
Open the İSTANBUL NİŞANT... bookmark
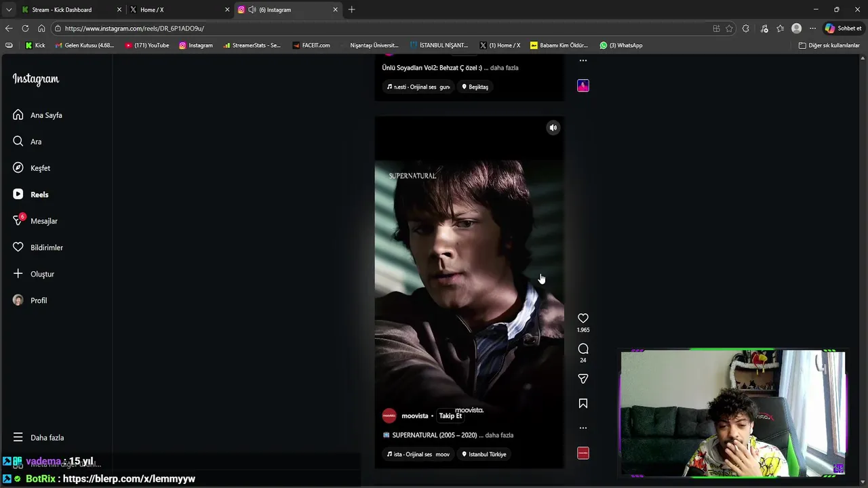[x=439, y=45]
